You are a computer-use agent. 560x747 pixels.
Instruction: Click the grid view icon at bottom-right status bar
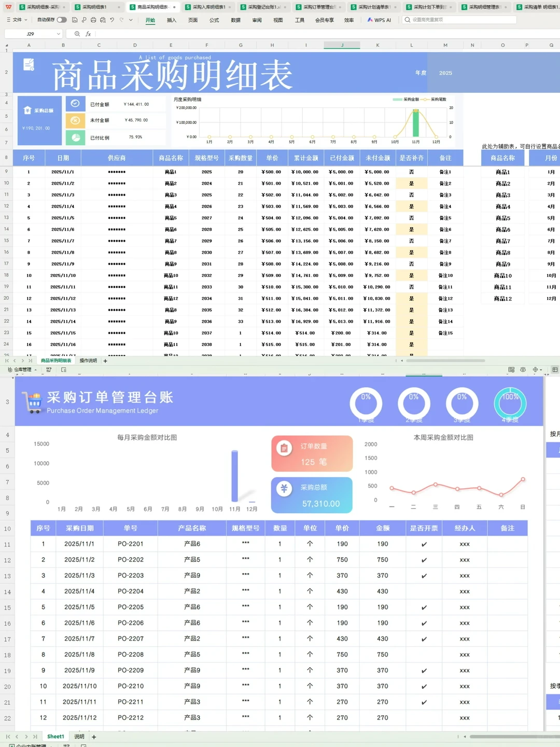tap(555, 369)
